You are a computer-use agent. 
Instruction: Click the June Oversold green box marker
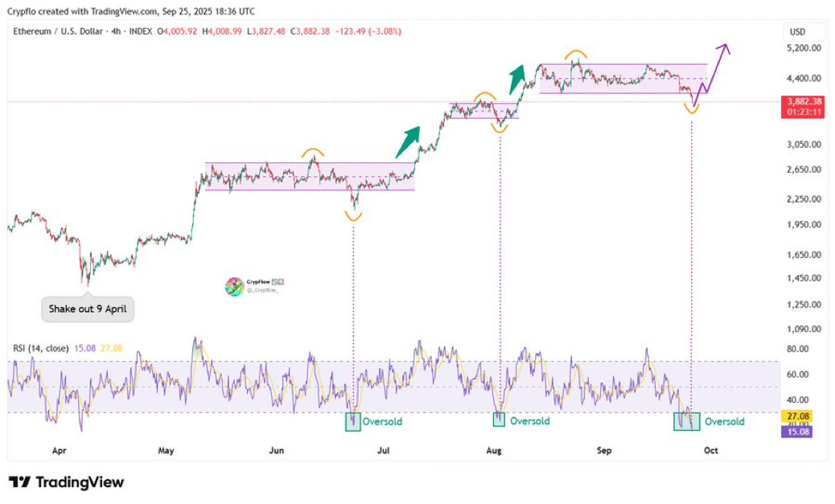click(353, 421)
